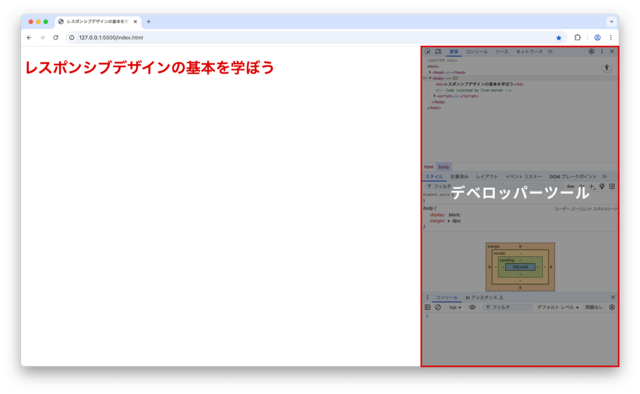Select the drawer コンソール tab
The width and height of the screenshot is (640, 394).
[447, 298]
